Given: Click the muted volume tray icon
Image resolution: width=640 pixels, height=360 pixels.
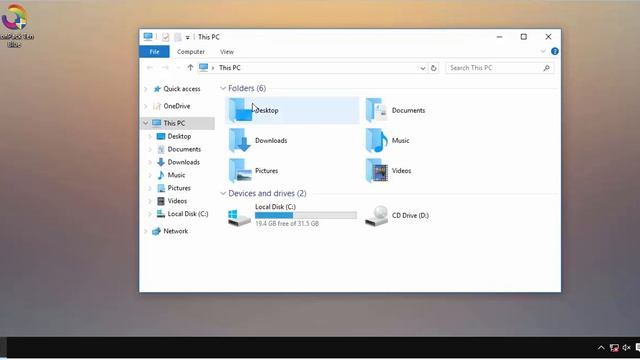Looking at the screenshot, I should [x=627, y=348].
